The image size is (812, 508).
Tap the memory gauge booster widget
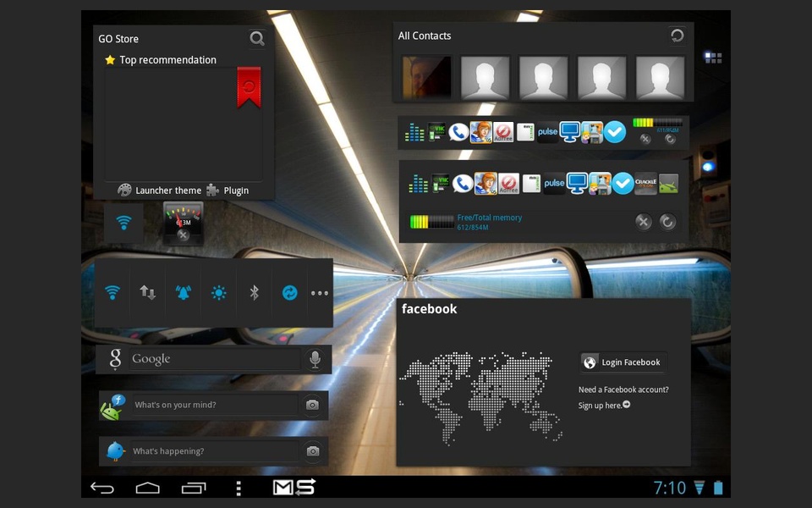pos(183,223)
